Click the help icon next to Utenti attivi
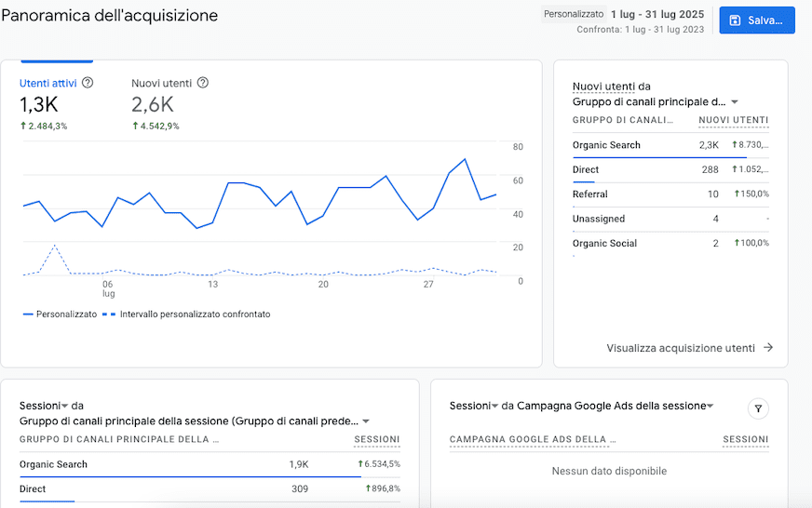The image size is (812, 508). coord(88,83)
